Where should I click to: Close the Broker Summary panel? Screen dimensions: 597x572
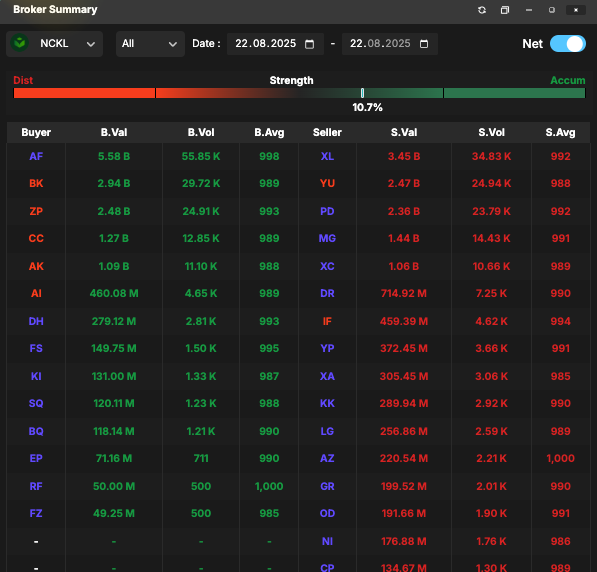pyautogui.click(x=576, y=10)
